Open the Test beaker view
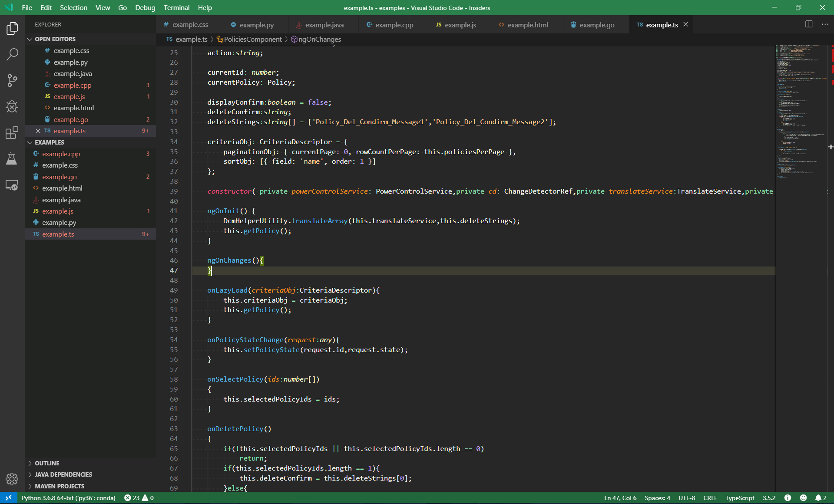This screenshot has height=504, width=834. [x=12, y=159]
